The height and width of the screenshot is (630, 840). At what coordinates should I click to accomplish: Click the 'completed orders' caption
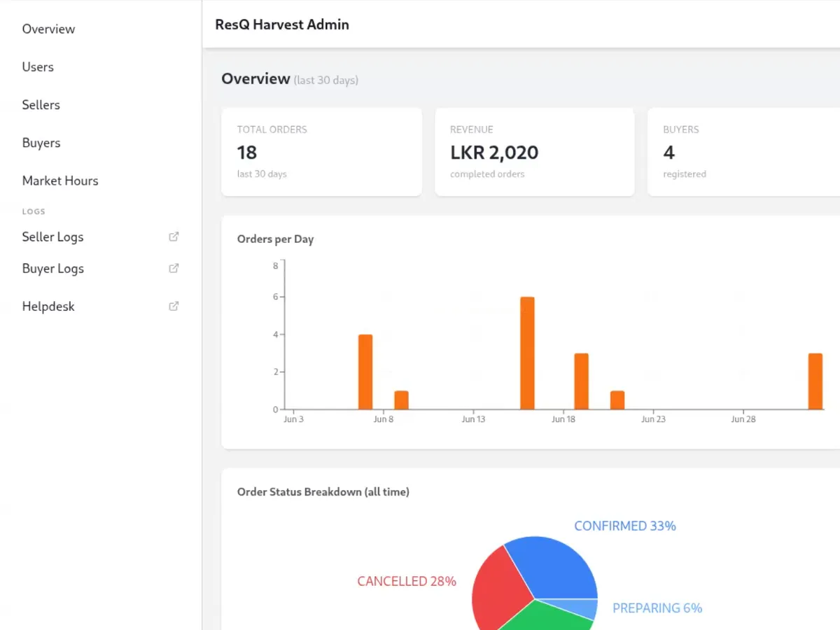487,174
